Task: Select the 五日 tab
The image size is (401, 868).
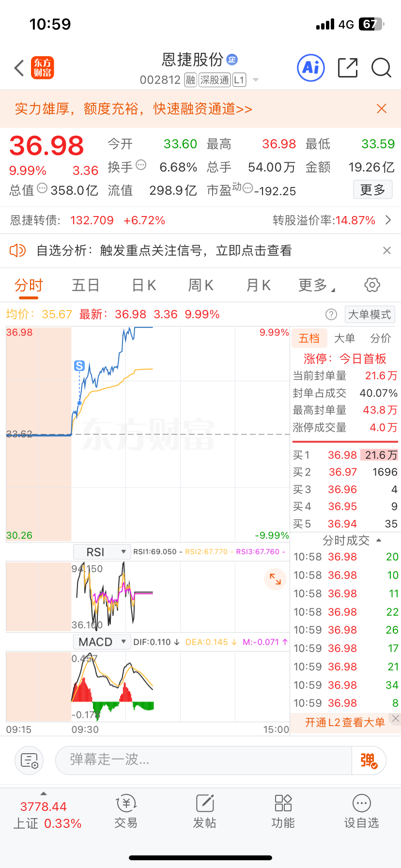Action: click(x=85, y=285)
